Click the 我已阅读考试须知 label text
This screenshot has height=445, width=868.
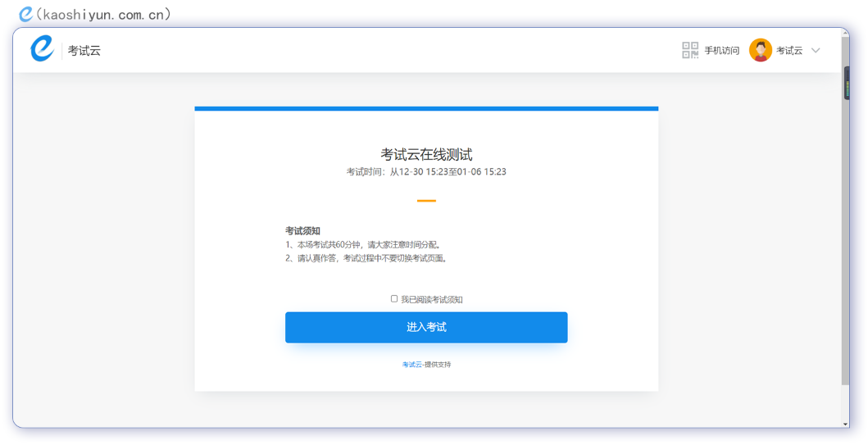tap(431, 300)
